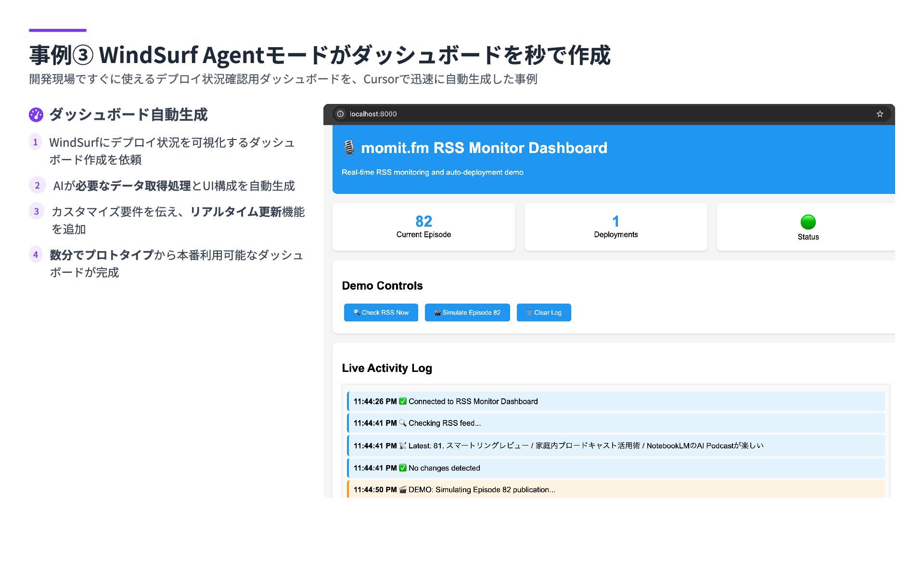
Task: Click the site info icon in address bar
Action: point(340,114)
